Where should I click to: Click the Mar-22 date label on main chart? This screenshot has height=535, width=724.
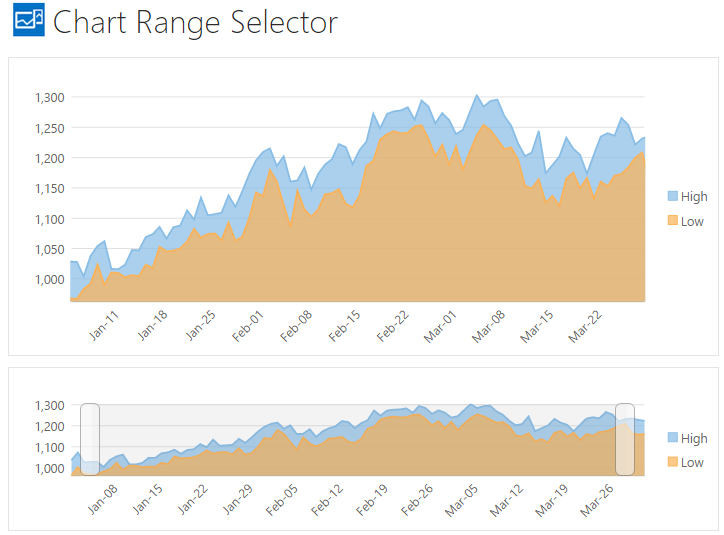(584, 326)
